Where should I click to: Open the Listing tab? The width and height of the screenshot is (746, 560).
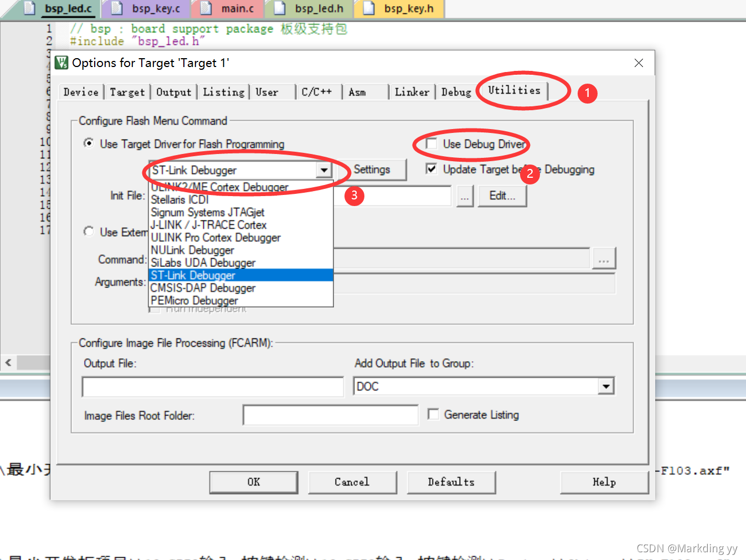tap(223, 93)
